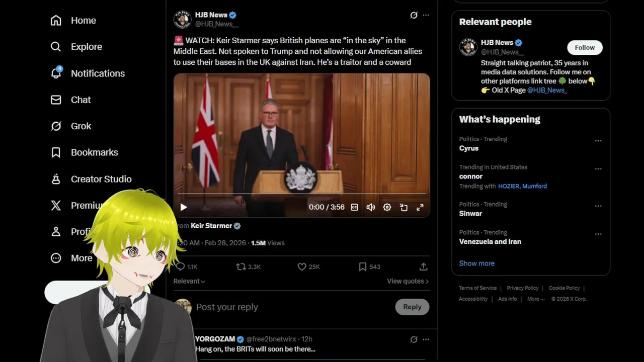Image resolution: width=644 pixels, height=362 pixels.
Task: Bookmark the post with 543 saves
Action: coord(369,267)
